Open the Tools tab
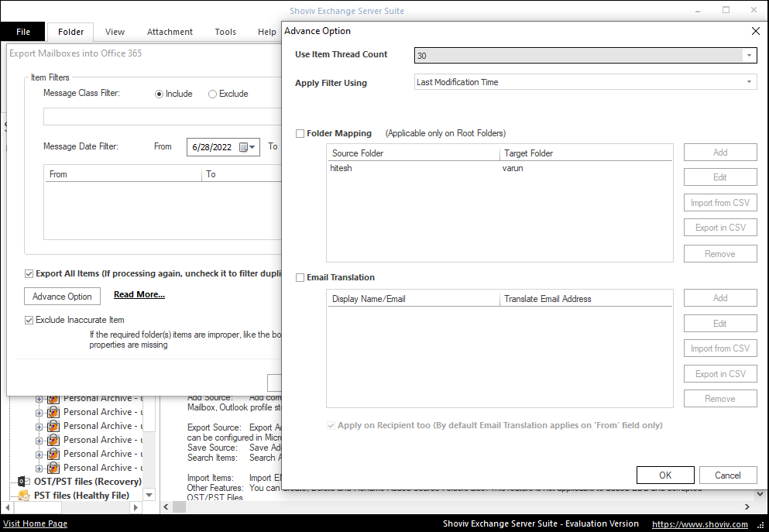 tap(225, 32)
